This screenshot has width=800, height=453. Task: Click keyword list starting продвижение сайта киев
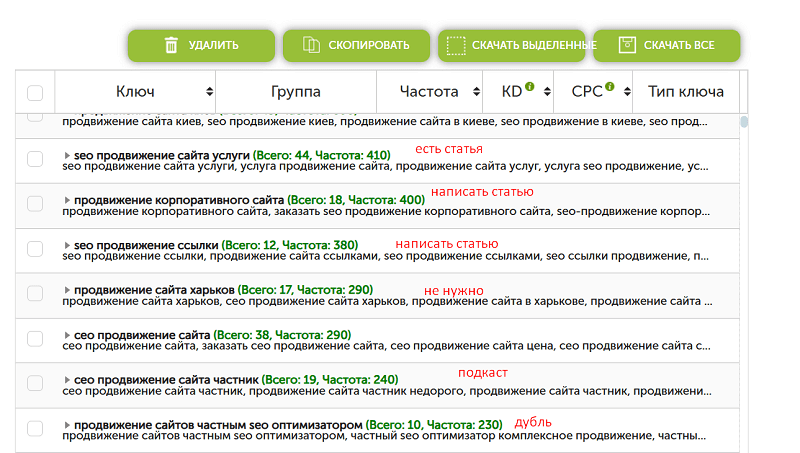[x=385, y=122]
